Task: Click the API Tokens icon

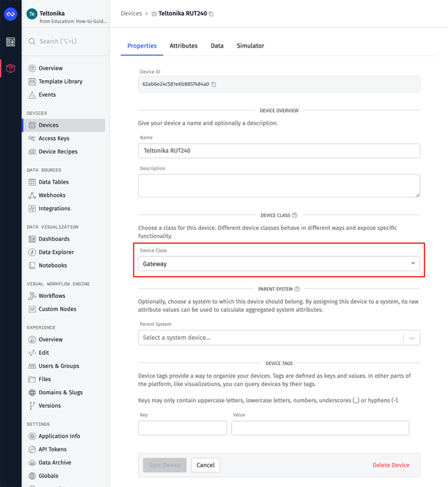Action: (32, 449)
